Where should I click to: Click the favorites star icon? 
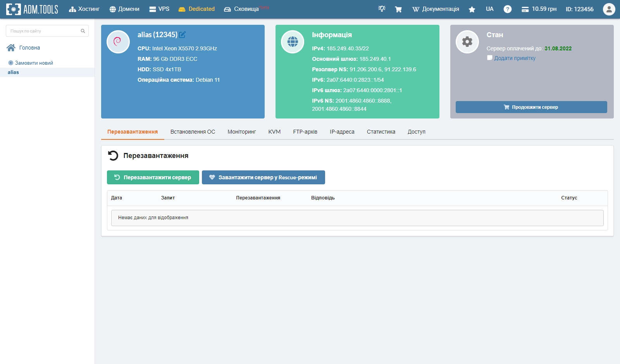tap(472, 9)
